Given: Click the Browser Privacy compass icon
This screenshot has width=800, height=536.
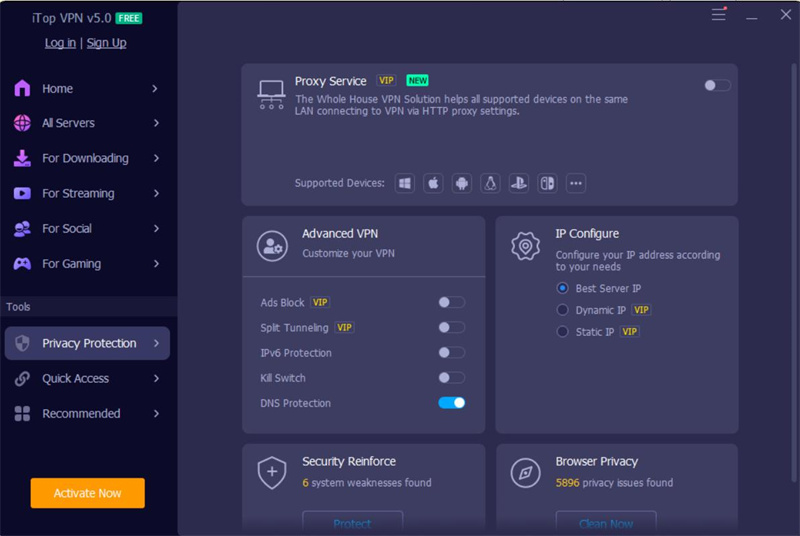Looking at the screenshot, I should [526, 473].
